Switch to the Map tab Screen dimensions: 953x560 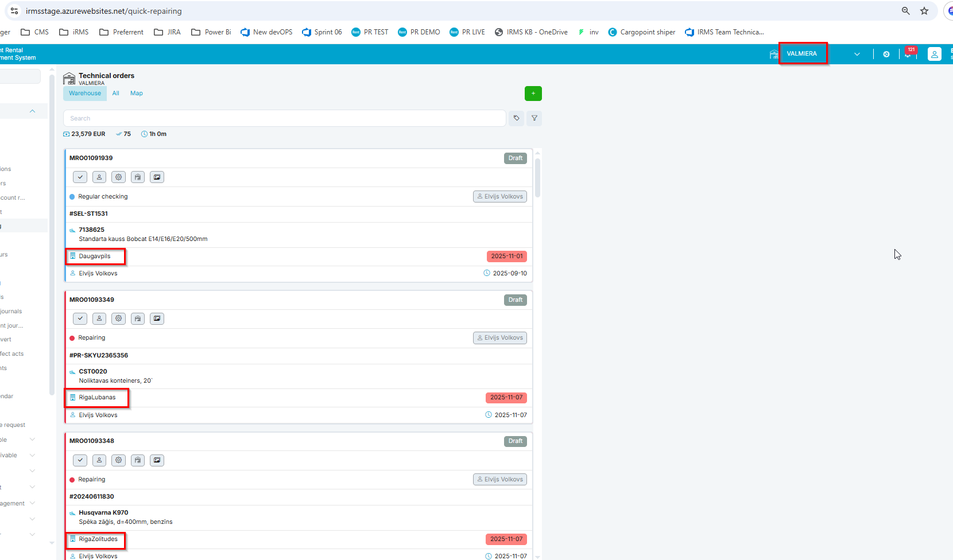(x=137, y=94)
